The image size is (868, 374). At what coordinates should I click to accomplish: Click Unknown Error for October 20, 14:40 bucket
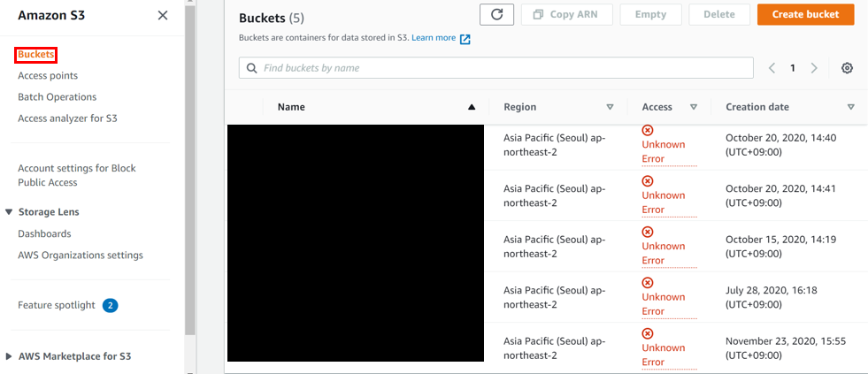pos(669,151)
